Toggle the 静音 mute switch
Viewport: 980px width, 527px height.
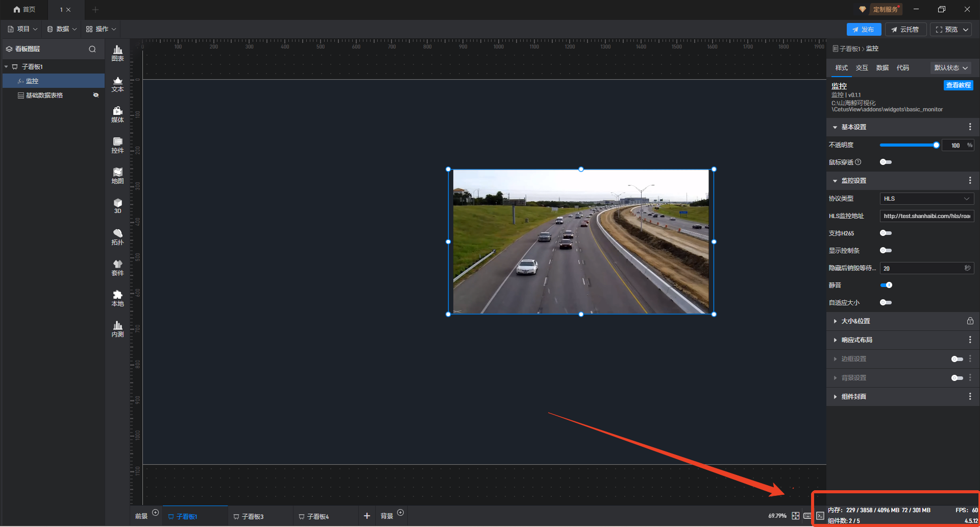coord(886,285)
